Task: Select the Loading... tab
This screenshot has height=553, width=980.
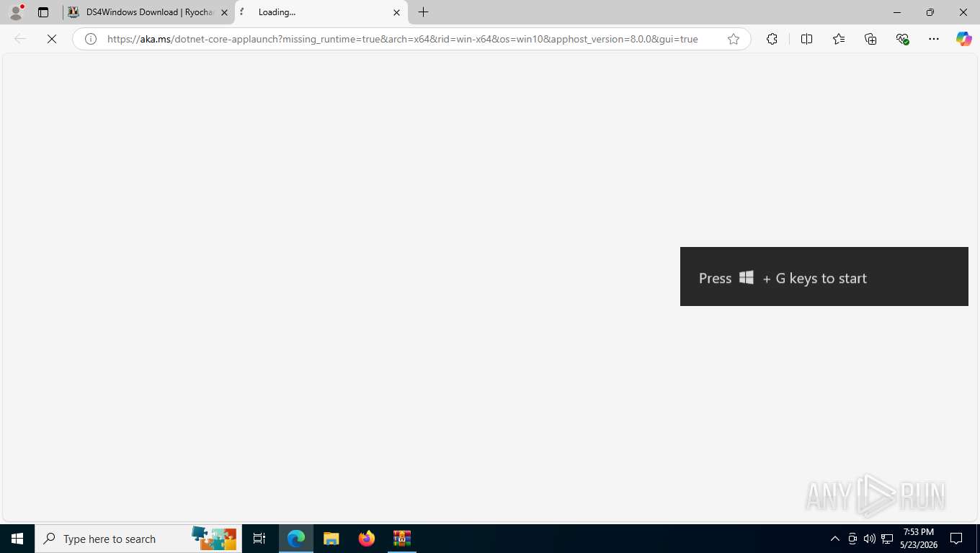Action: [x=321, y=12]
